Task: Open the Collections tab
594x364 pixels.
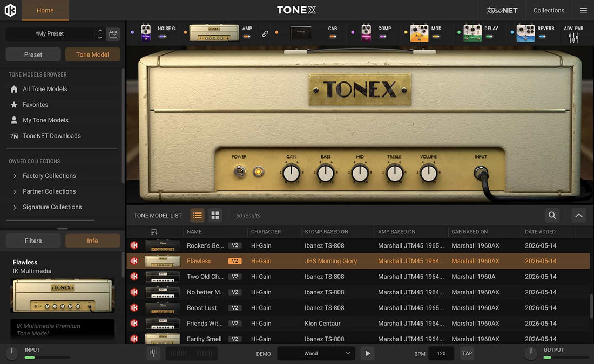Action: click(x=549, y=10)
